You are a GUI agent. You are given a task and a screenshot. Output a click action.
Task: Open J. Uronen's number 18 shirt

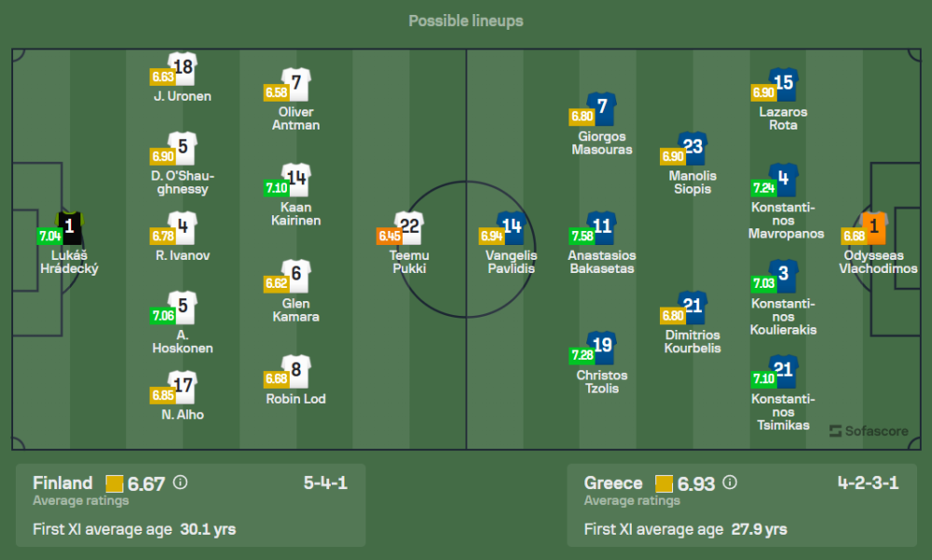[x=182, y=68]
